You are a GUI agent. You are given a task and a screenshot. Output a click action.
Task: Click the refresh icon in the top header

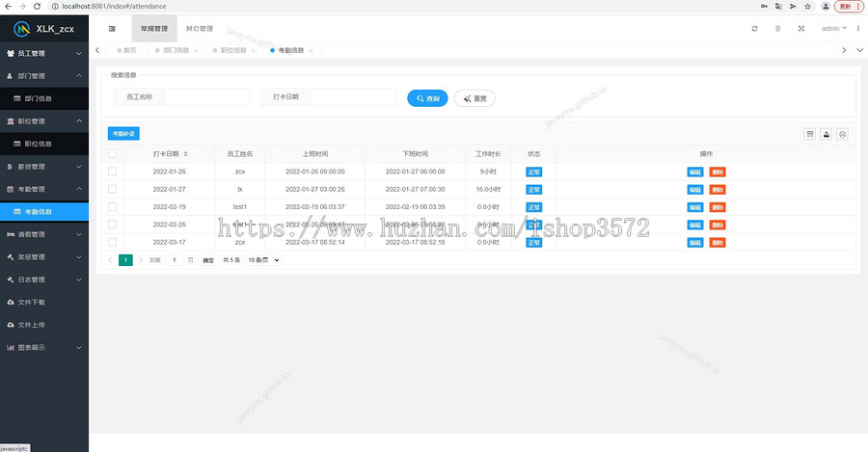[x=754, y=29]
